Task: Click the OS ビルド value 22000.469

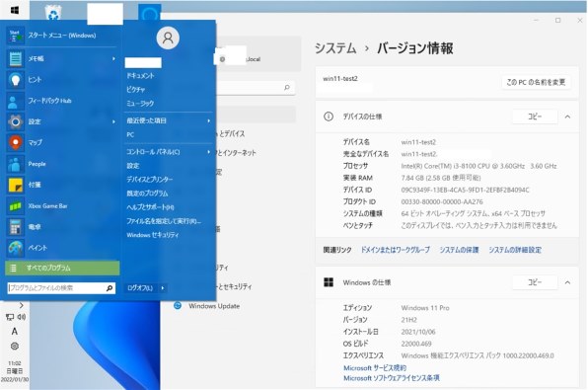Action: 416,344
